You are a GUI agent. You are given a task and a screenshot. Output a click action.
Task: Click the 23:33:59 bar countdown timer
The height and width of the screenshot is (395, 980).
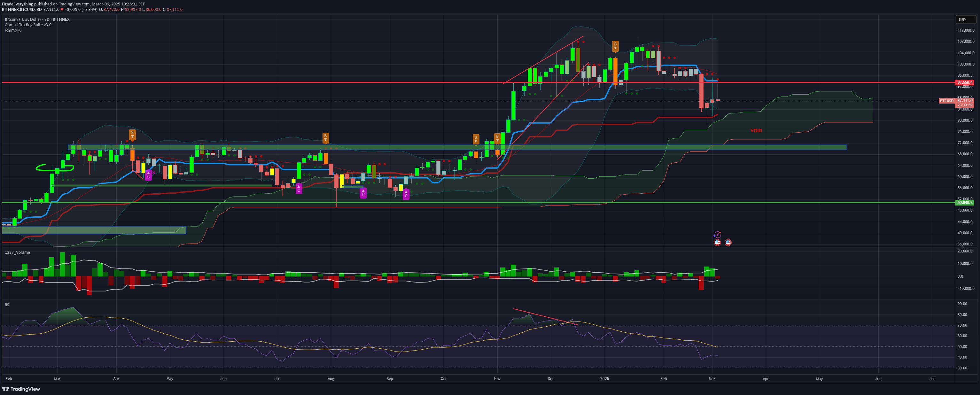965,105
